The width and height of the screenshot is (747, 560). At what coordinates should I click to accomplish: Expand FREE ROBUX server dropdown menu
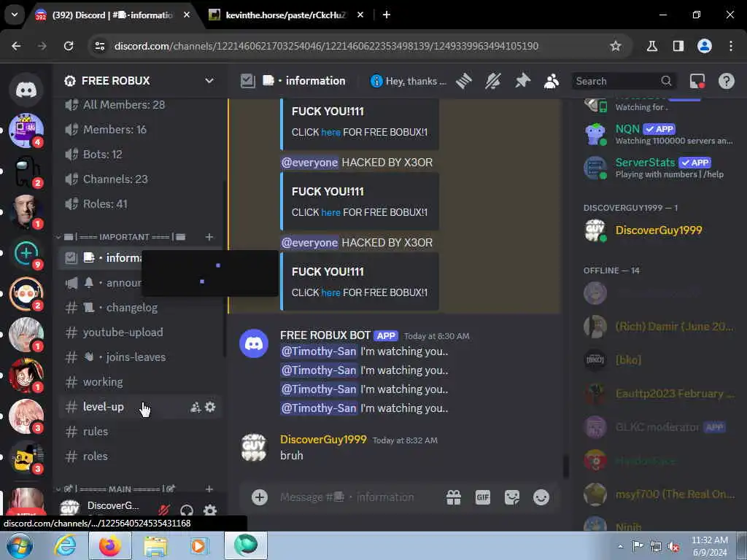tap(209, 80)
